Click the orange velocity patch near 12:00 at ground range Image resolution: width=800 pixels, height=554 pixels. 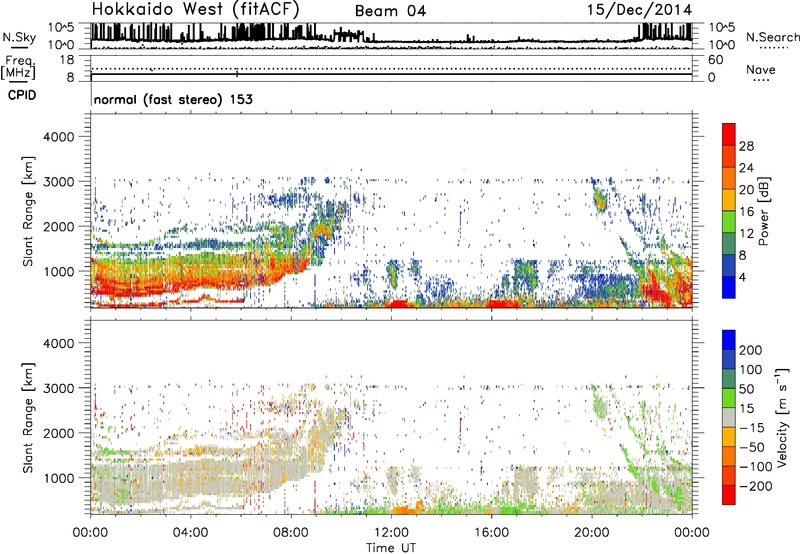point(408,509)
